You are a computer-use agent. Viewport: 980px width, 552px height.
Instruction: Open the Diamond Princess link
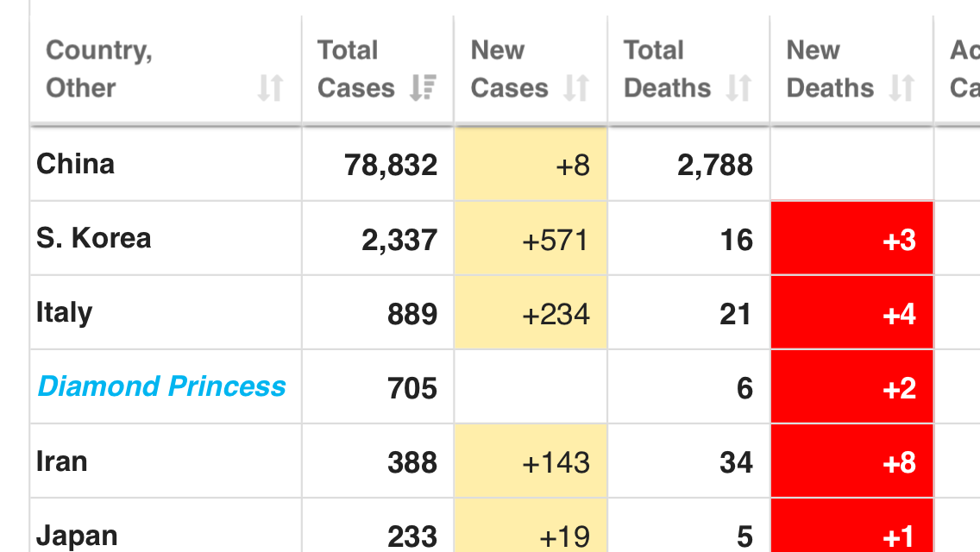tap(161, 386)
